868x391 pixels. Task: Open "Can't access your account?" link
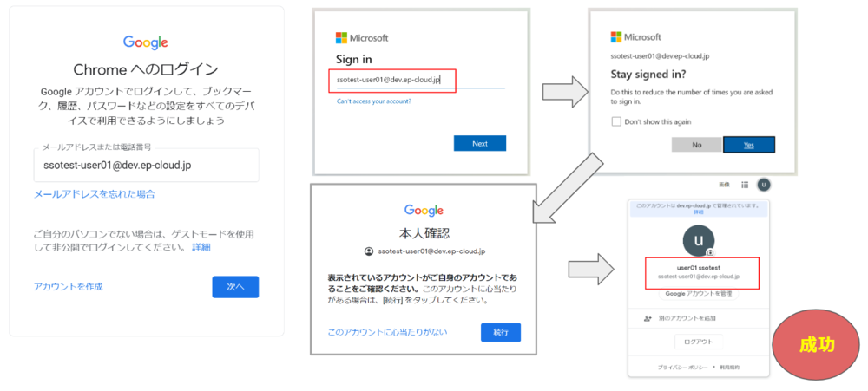374,101
